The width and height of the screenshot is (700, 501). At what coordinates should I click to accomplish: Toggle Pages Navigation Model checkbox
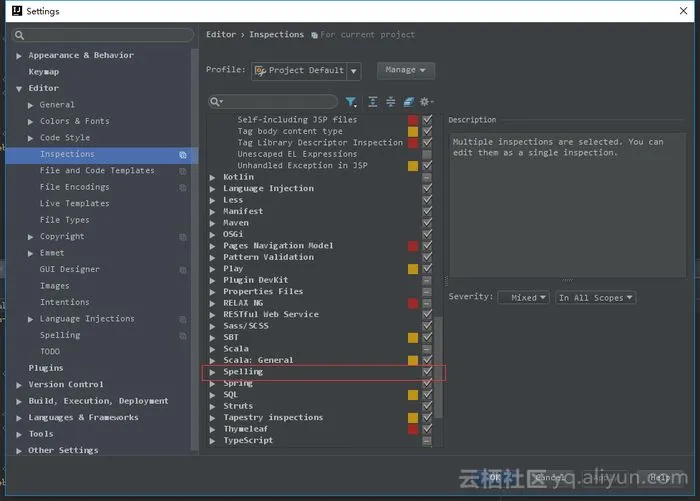coord(427,246)
